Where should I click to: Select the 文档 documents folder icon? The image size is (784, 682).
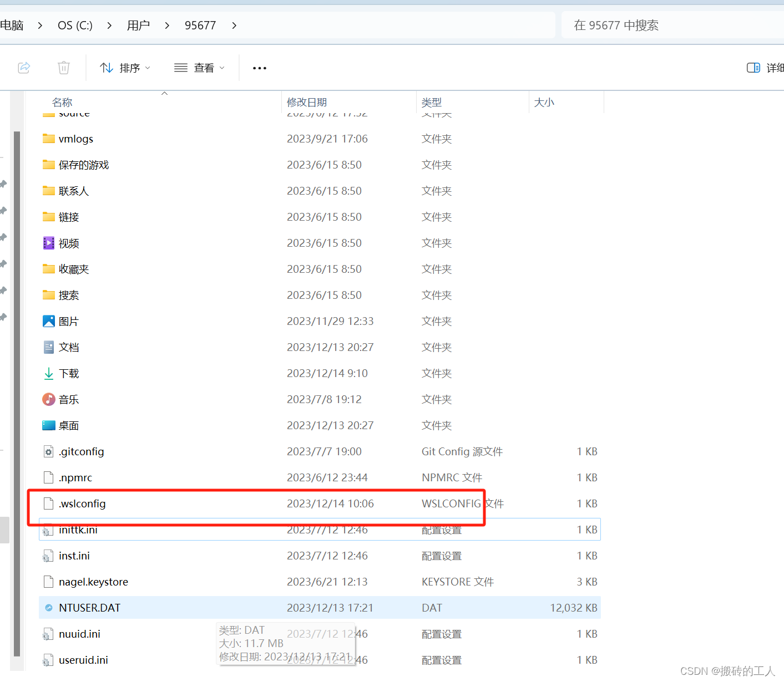(49, 347)
